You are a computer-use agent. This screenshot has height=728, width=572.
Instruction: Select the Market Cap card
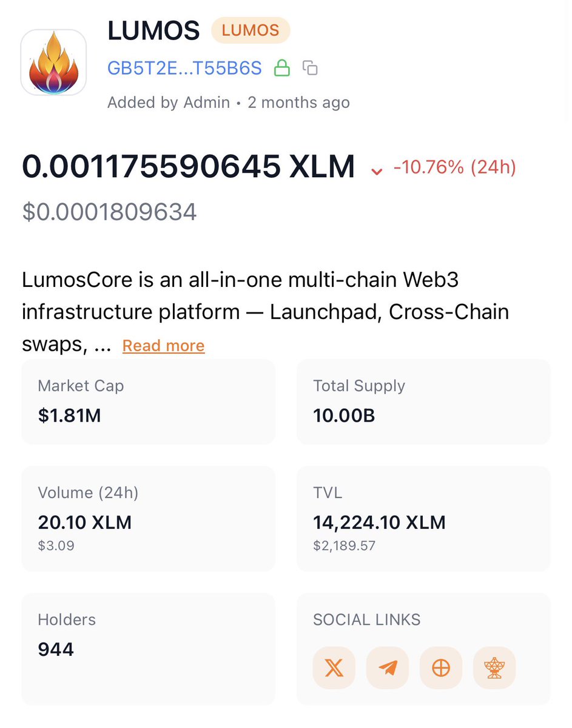pos(148,402)
